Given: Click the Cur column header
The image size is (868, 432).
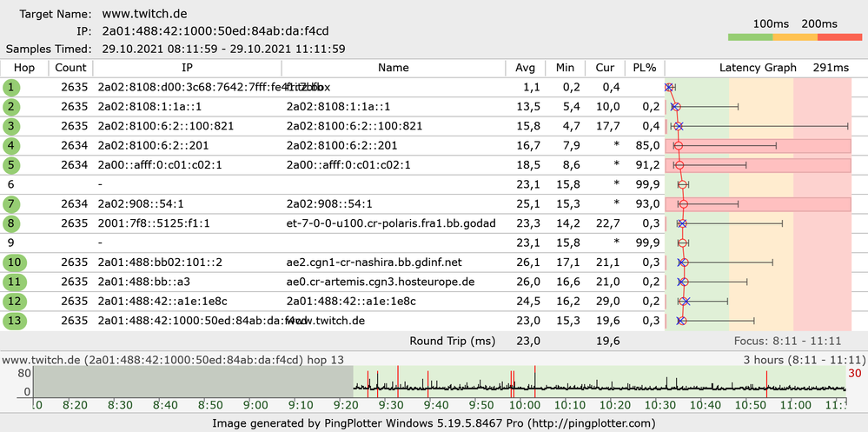Looking at the screenshot, I should [605, 68].
